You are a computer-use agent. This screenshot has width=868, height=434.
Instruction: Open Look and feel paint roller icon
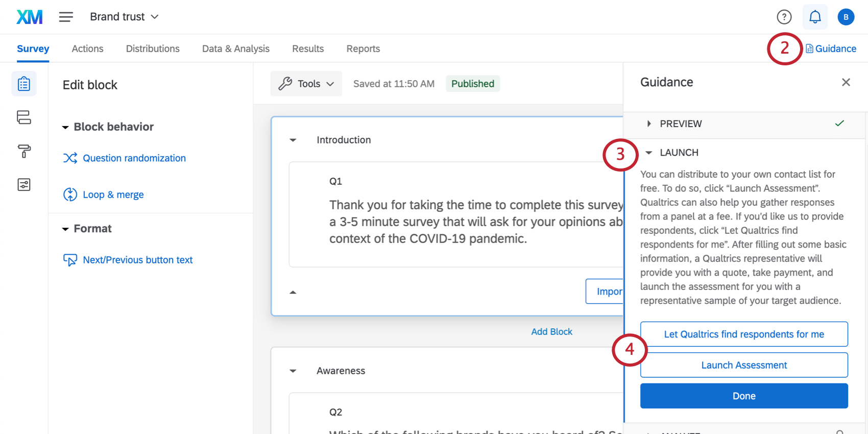pyautogui.click(x=24, y=151)
